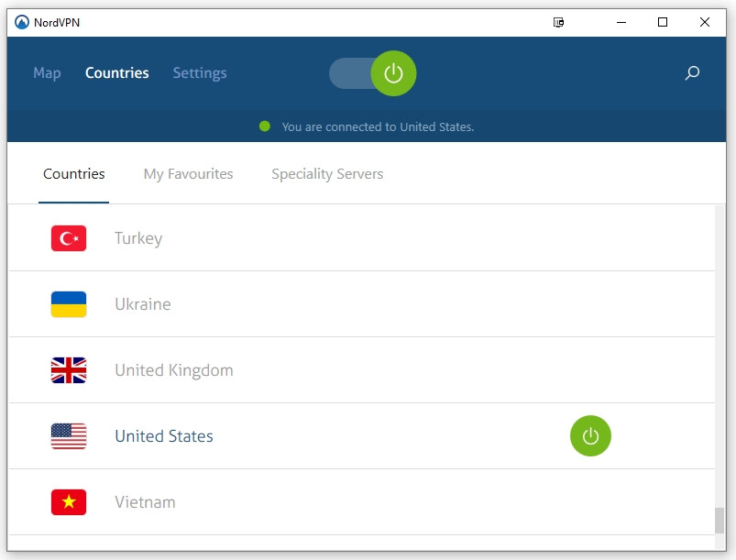Click the country list scrollbar thumb
The width and height of the screenshot is (736, 560).
tap(720, 520)
